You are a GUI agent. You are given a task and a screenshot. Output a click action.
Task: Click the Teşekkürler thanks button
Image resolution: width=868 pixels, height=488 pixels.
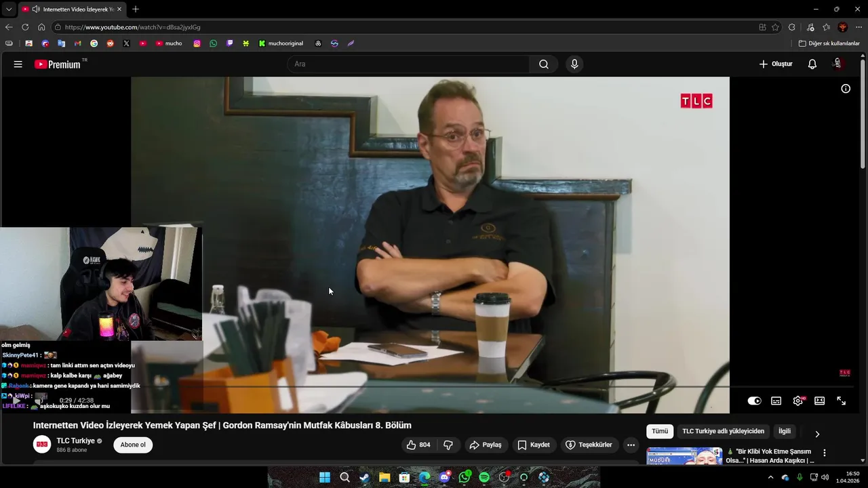pyautogui.click(x=589, y=445)
